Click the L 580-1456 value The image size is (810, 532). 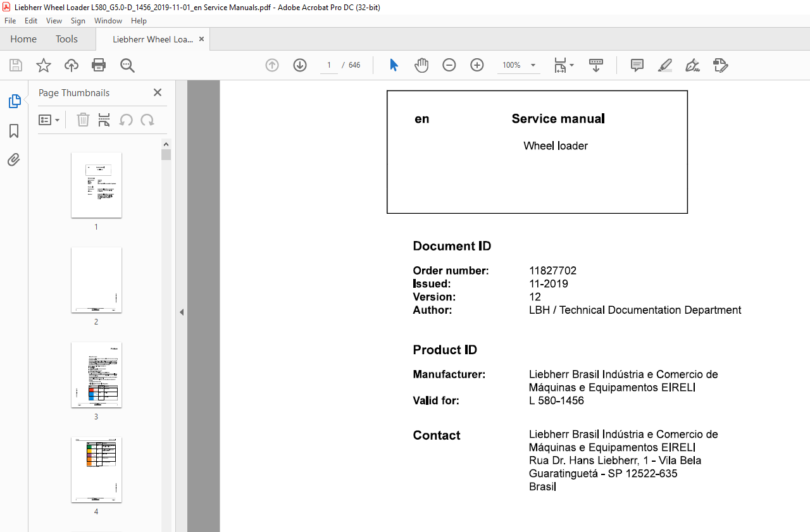(x=556, y=400)
